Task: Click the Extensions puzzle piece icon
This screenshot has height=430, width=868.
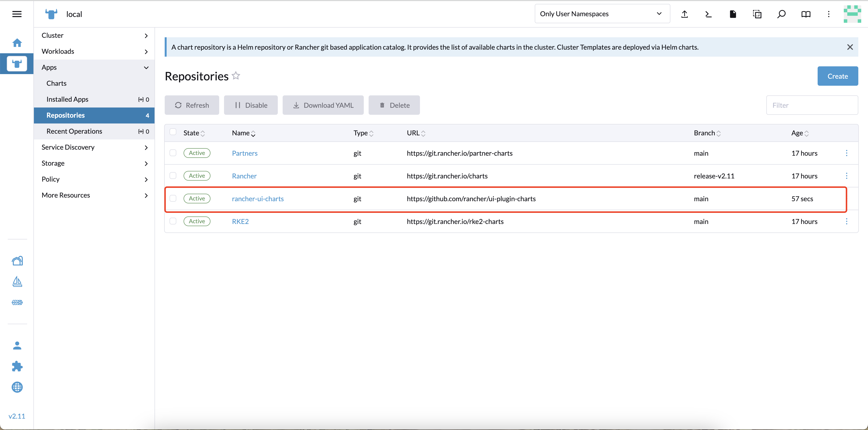Action: (17, 366)
